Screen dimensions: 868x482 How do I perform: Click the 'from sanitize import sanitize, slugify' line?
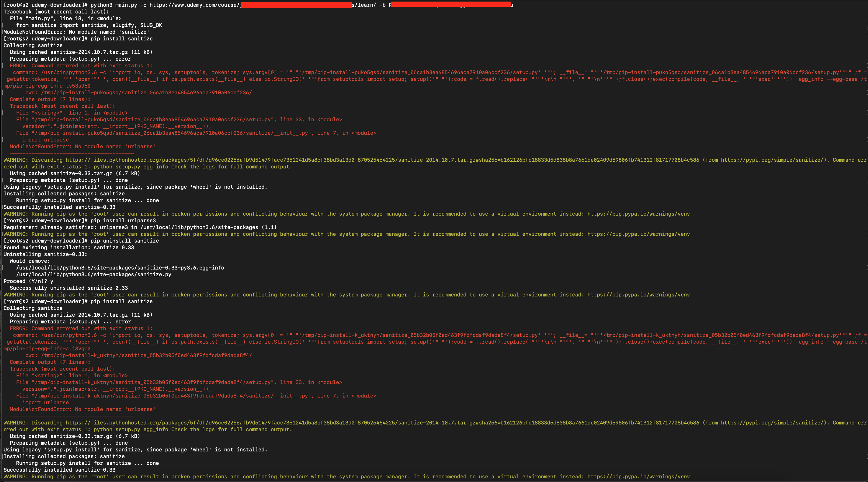click(x=89, y=25)
